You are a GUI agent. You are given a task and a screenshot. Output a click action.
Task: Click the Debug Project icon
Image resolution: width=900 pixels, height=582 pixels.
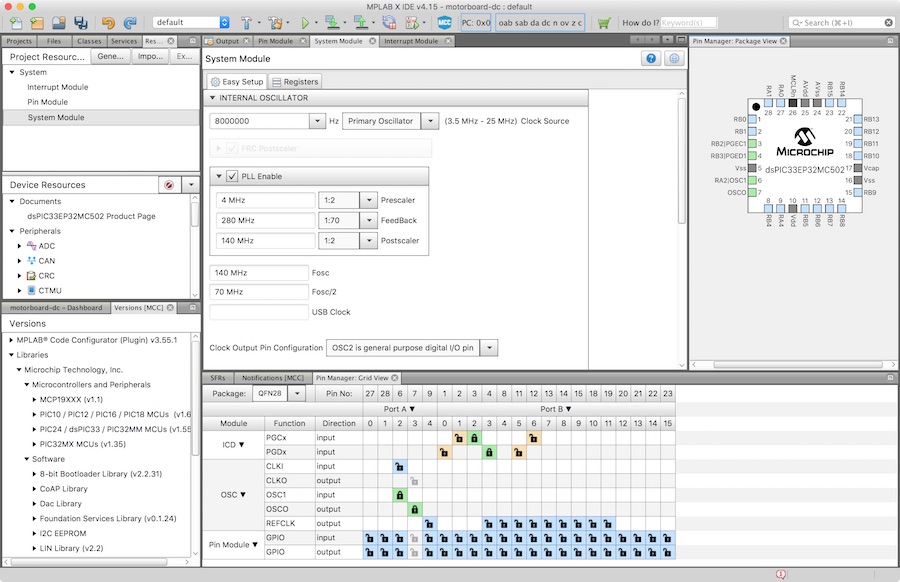point(413,23)
